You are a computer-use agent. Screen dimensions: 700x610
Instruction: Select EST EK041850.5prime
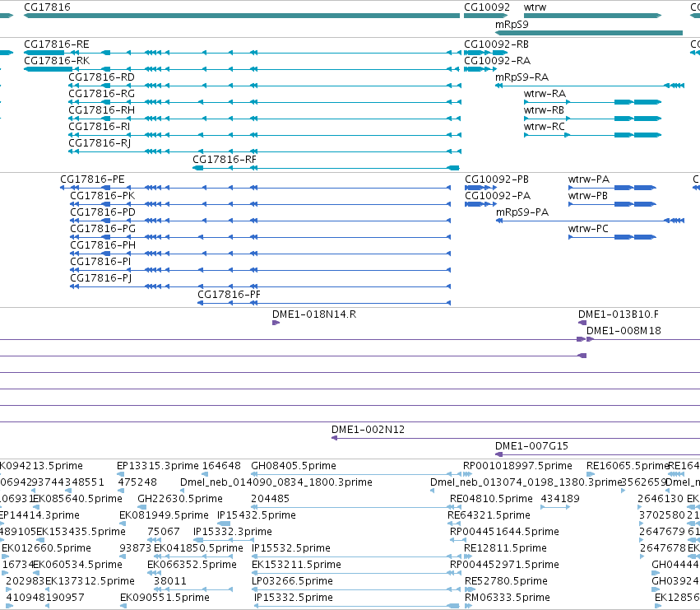pos(199,549)
